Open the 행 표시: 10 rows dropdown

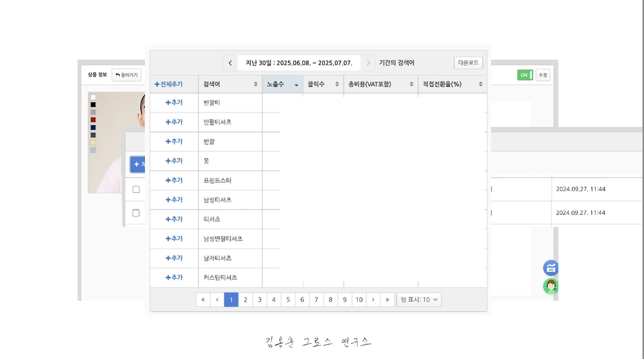click(419, 299)
